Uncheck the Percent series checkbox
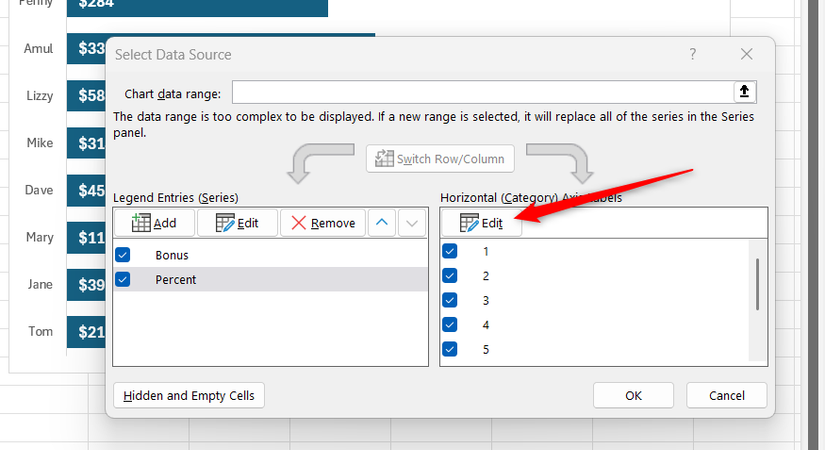This screenshot has height=450, width=825. [123, 279]
